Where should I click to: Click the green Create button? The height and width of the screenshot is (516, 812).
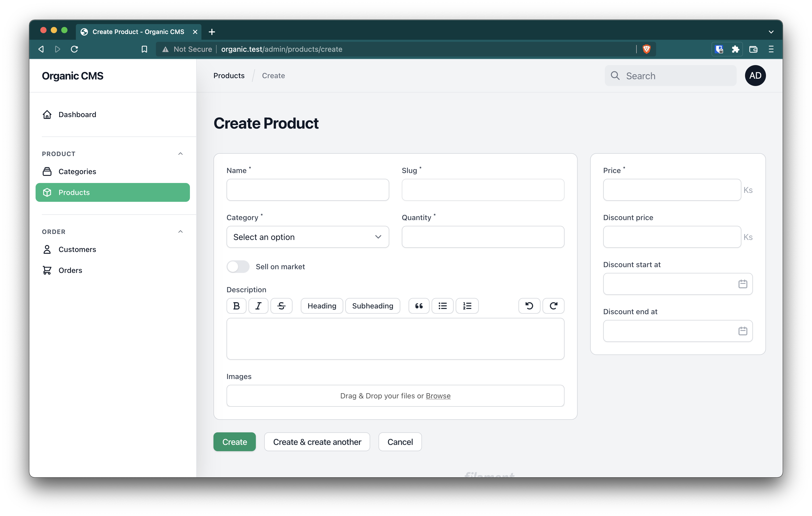[234, 442]
